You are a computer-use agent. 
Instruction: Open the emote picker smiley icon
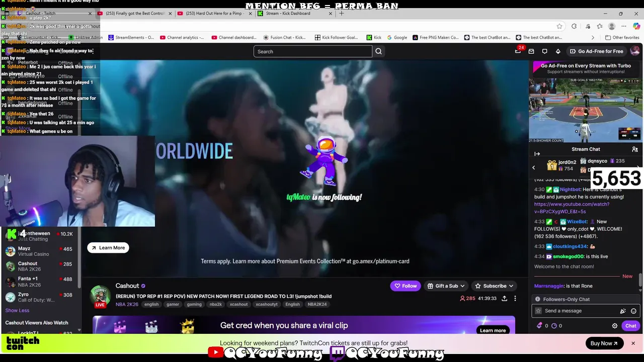(633, 311)
